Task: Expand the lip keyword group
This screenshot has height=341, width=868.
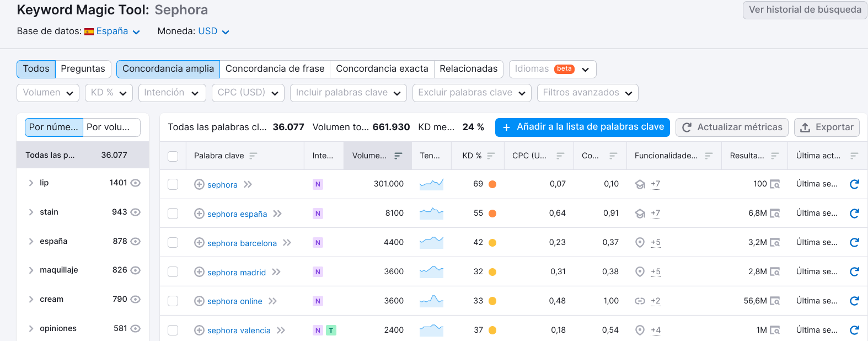Action: pos(31,183)
